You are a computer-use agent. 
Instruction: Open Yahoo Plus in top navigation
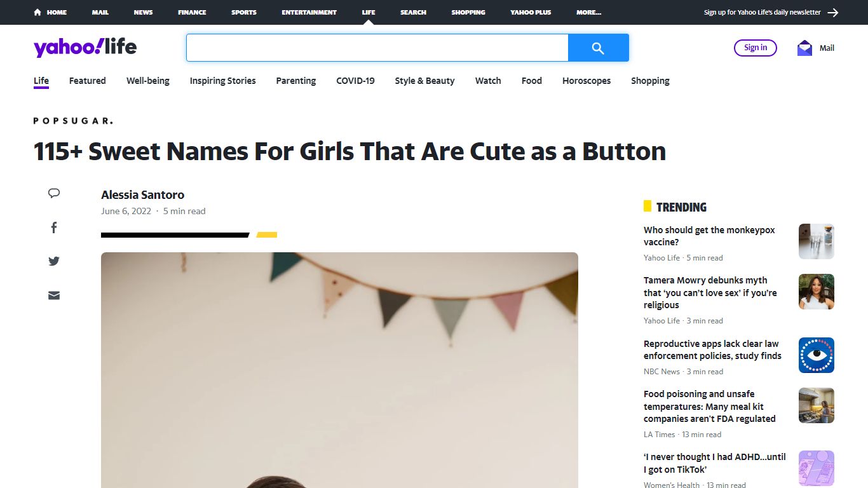coord(531,12)
